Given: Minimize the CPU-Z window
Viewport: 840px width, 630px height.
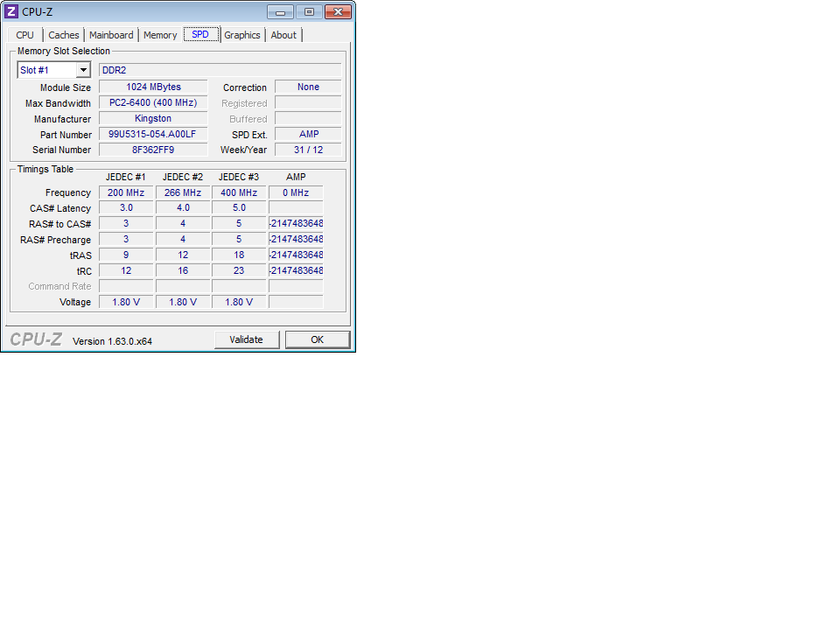Looking at the screenshot, I should coord(280,11).
